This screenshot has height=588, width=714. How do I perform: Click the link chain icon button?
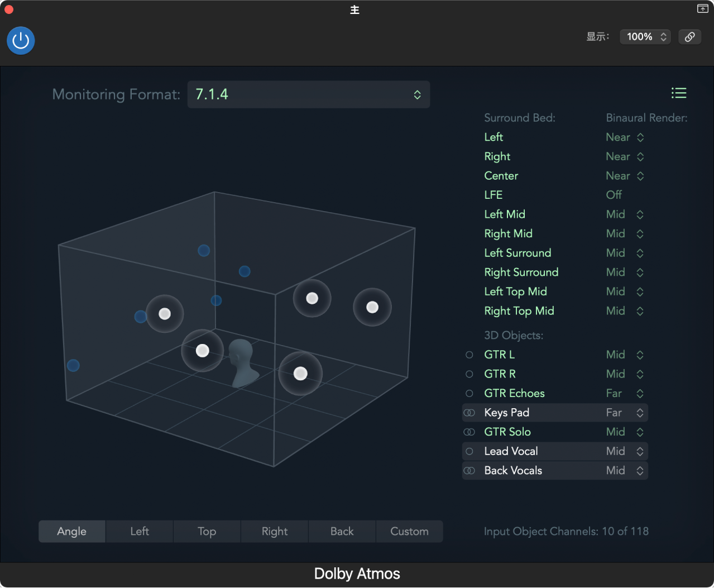tap(689, 37)
